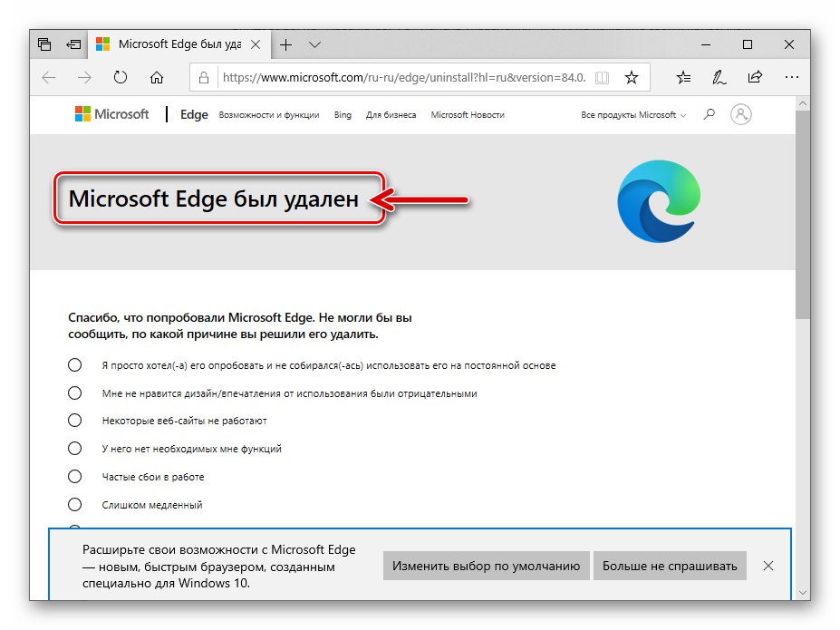Add notes with the pen icon
This screenshot has width=840, height=630.
pyautogui.click(x=719, y=78)
